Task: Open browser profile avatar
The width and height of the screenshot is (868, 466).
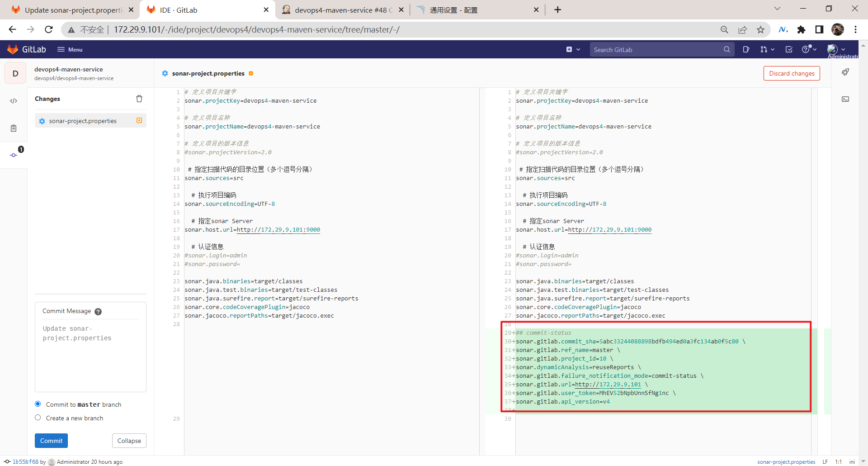Action: click(x=838, y=29)
